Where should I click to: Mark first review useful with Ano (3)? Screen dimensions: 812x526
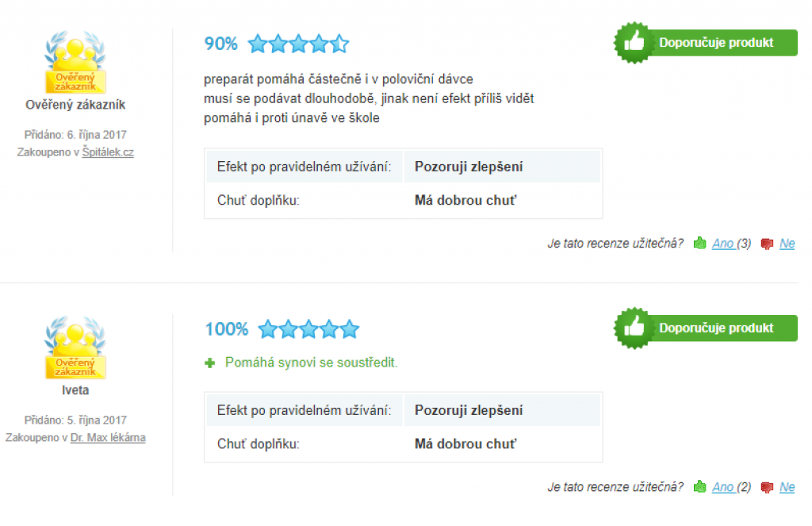click(731, 243)
